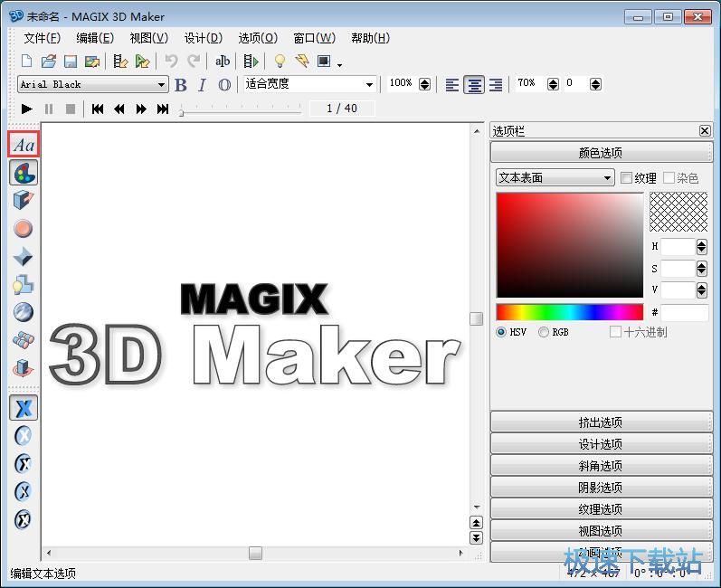Align text to the right

[496, 85]
